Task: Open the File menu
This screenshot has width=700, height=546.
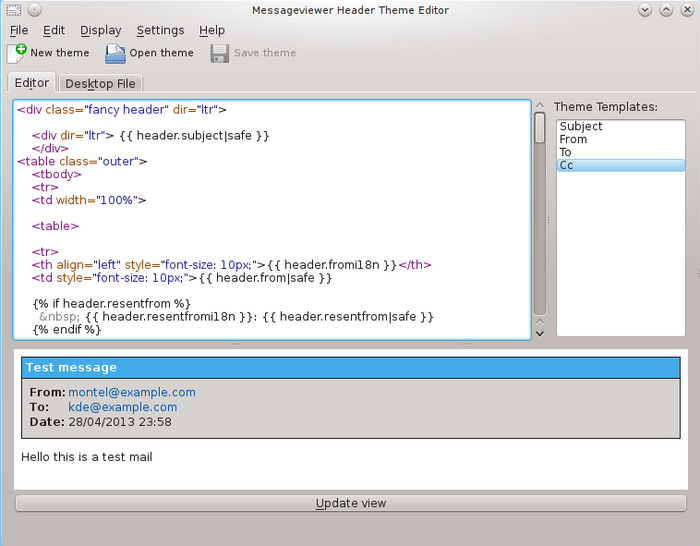Action: 19,31
